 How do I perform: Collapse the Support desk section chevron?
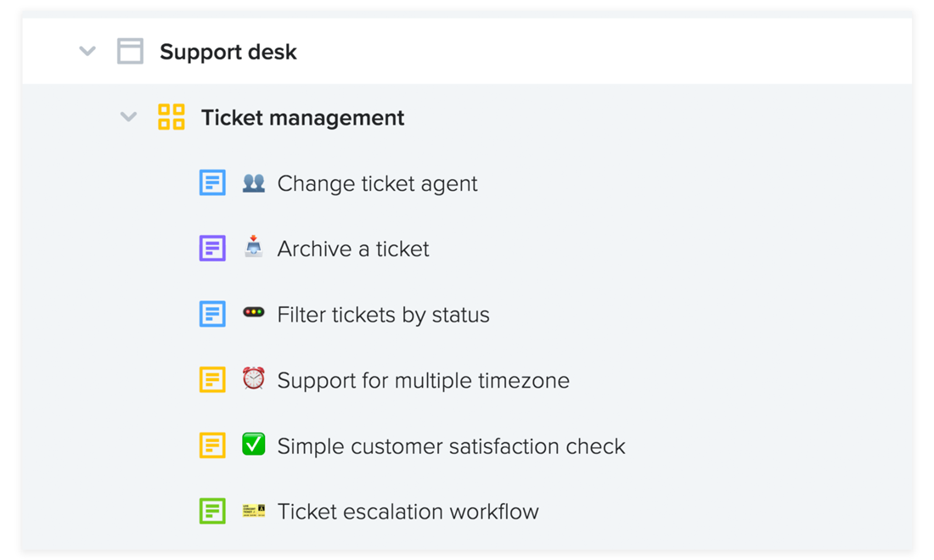(87, 51)
